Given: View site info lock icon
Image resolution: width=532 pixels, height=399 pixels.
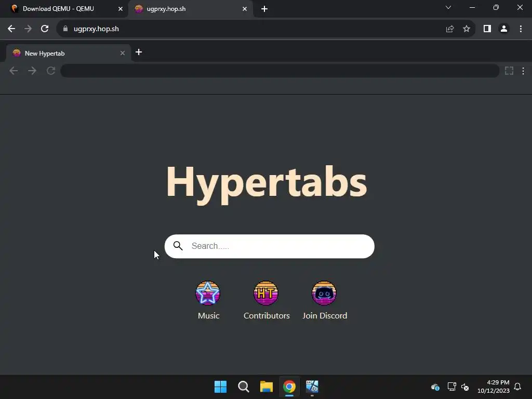Looking at the screenshot, I should [65, 29].
